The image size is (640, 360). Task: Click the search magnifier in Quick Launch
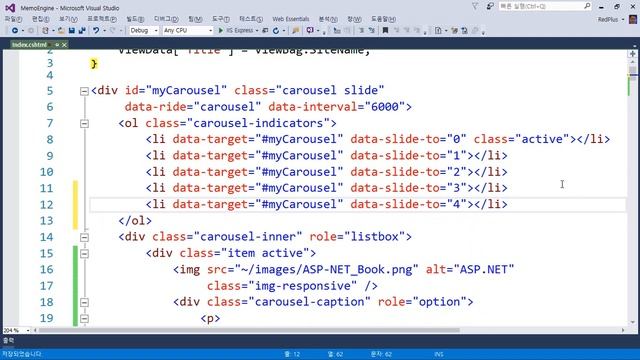[587, 6]
